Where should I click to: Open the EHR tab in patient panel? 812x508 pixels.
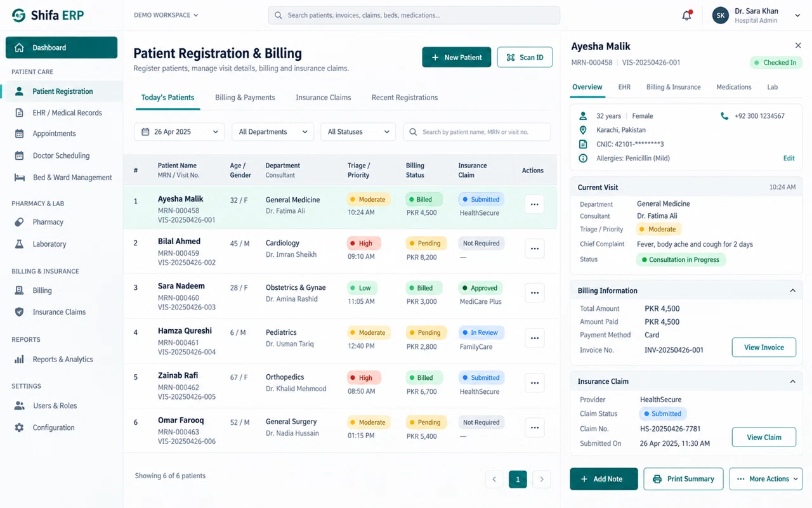click(624, 87)
